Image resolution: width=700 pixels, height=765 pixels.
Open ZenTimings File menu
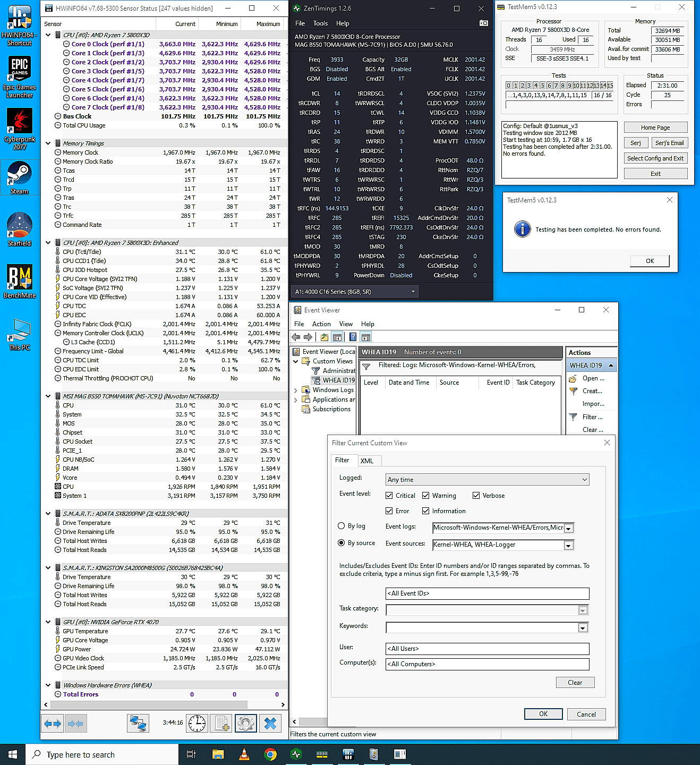tap(300, 23)
